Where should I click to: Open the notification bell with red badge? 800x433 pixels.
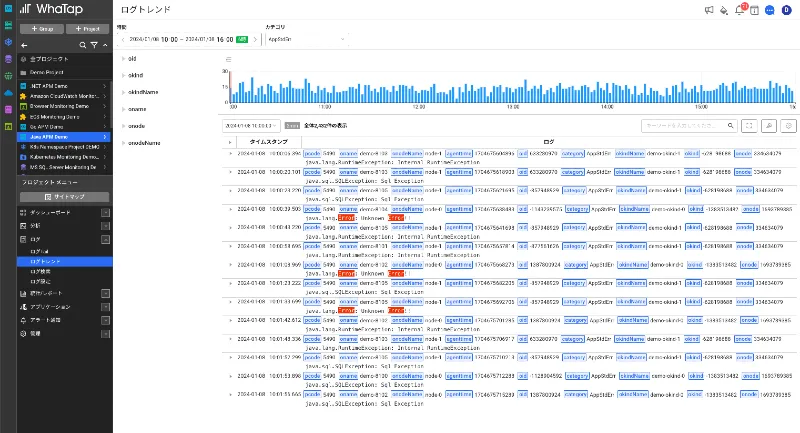click(739, 10)
